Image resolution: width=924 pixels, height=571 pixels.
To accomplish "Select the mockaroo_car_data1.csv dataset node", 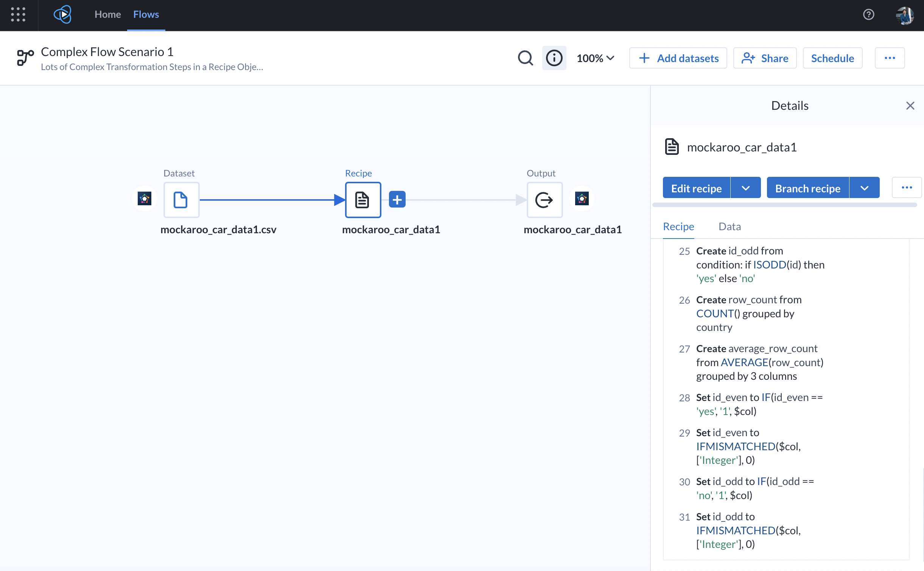I will point(181,200).
